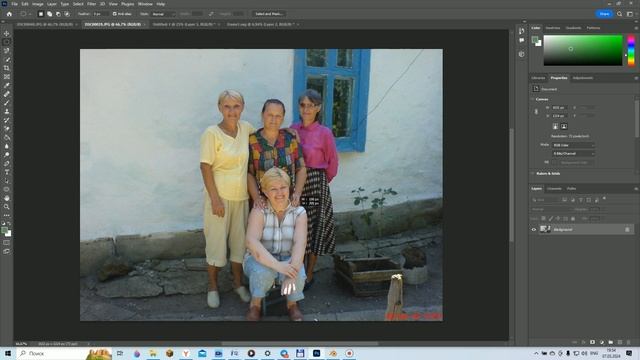Open the History panel icon
Screen dimensions: 640x360
coord(522,31)
